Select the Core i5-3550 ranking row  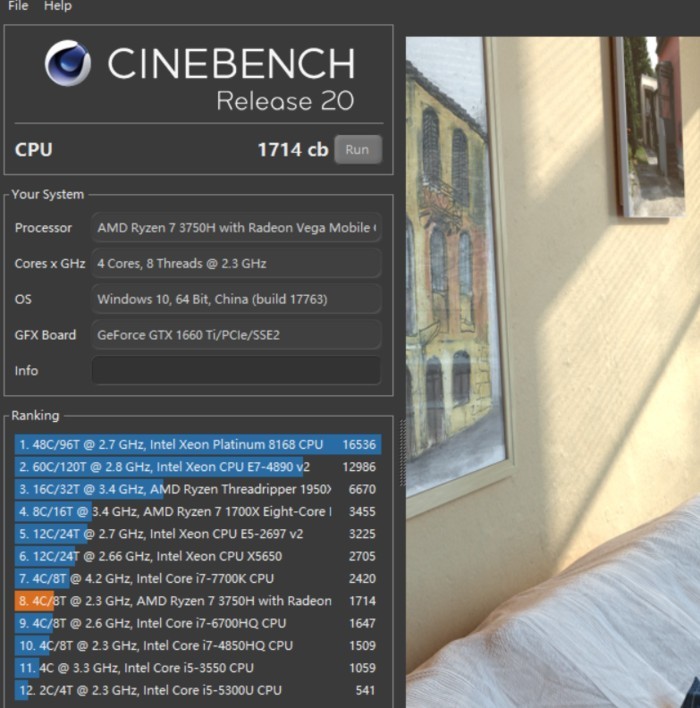click(x=198, y=668)
